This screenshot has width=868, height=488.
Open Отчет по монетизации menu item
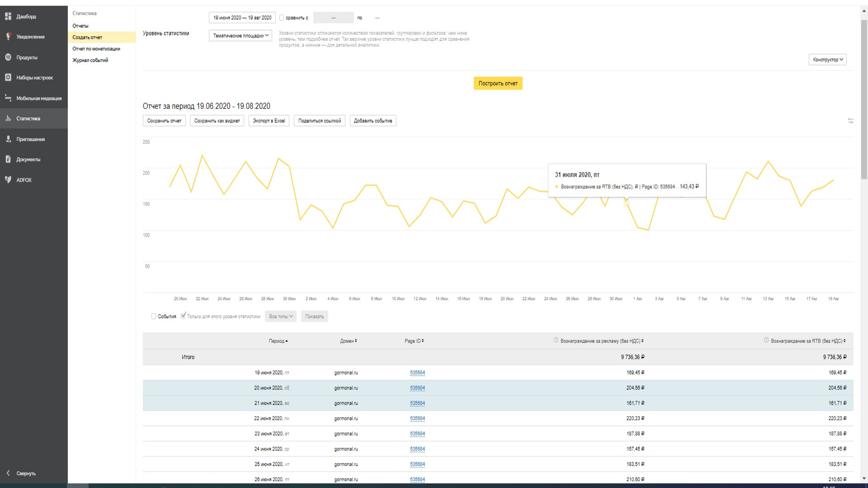click(96, 49)
